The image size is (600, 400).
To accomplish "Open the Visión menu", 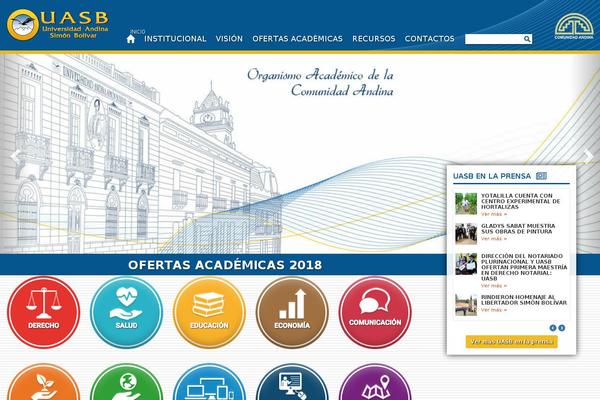I will coord(229,39).
